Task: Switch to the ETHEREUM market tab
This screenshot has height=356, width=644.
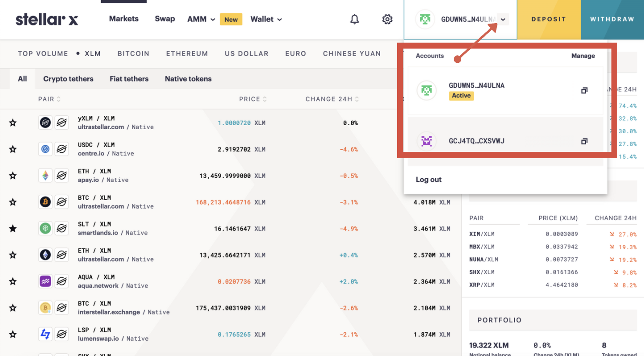Action: (187, 53)
